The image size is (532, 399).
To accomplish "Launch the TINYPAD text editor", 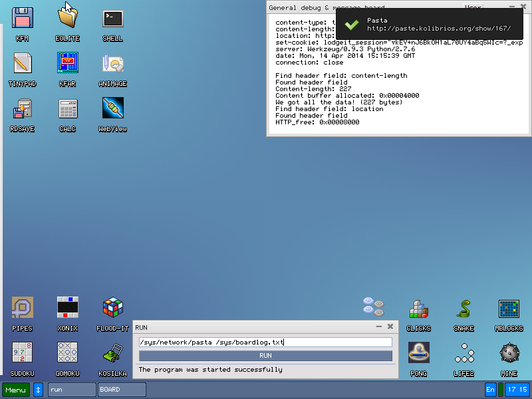I will [22, 64].
